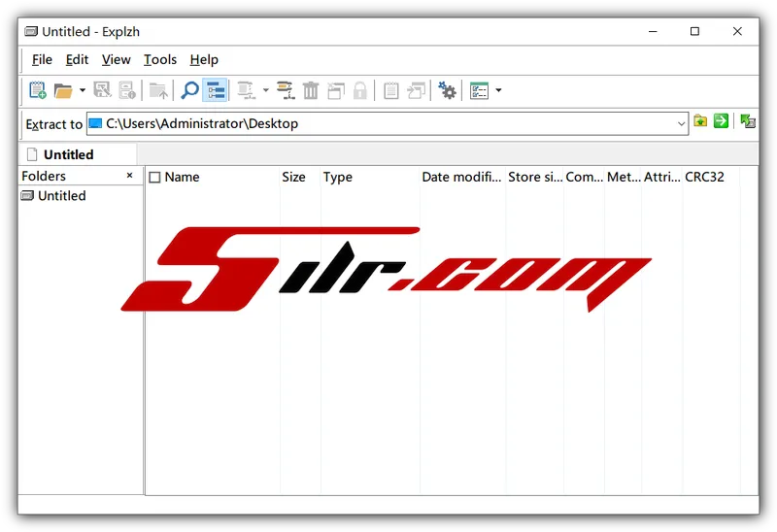
Task: Click the archive information toolbar icon
Action: 127,90
